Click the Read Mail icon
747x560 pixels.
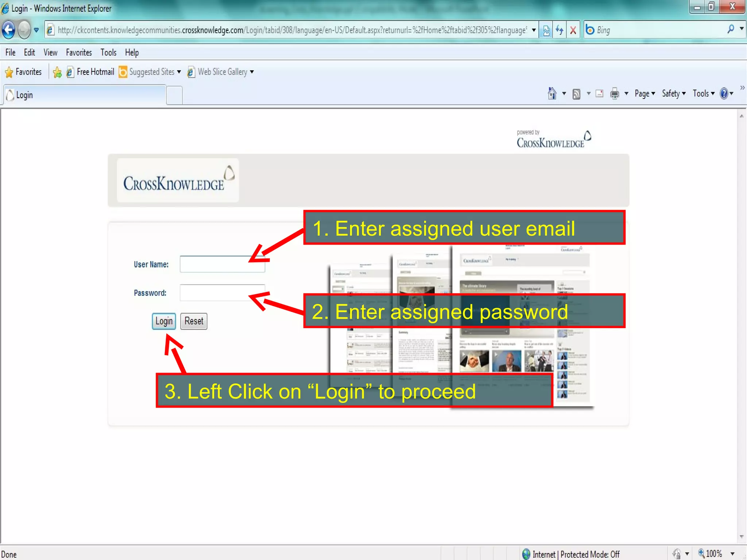(x=599, y=94)
